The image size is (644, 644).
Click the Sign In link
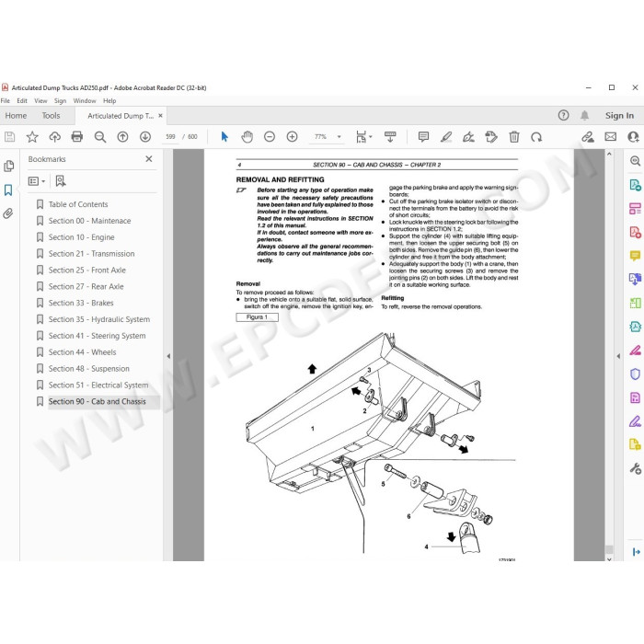[x=619, y=116]
